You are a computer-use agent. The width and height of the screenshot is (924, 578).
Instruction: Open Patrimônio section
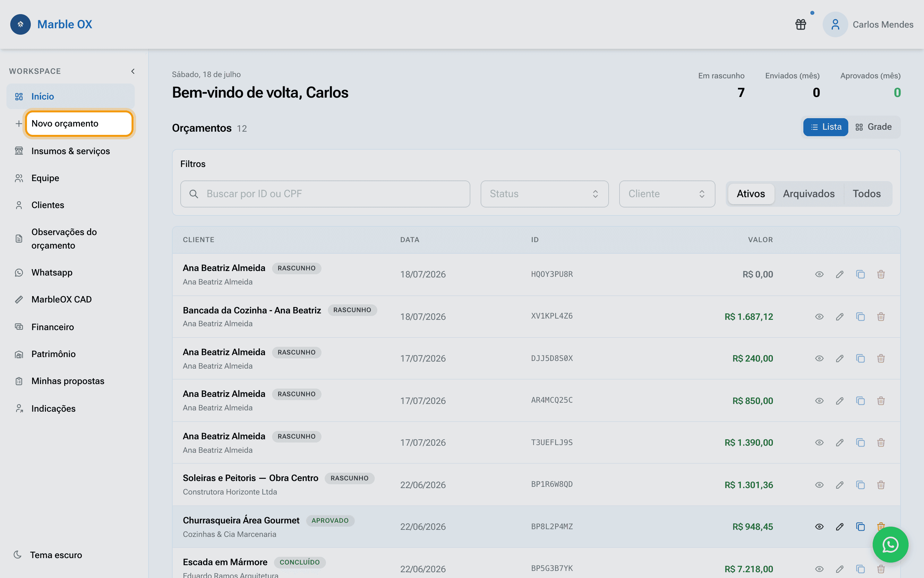[71, 354]
